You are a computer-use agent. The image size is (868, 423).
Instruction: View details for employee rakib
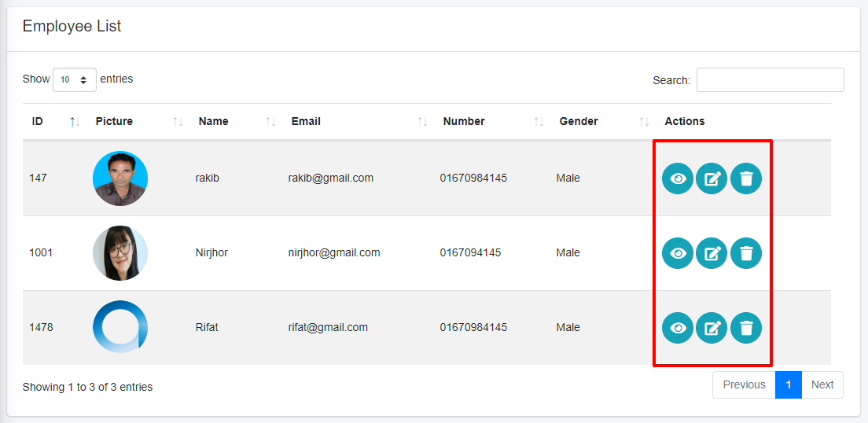(x=678, y=178)
